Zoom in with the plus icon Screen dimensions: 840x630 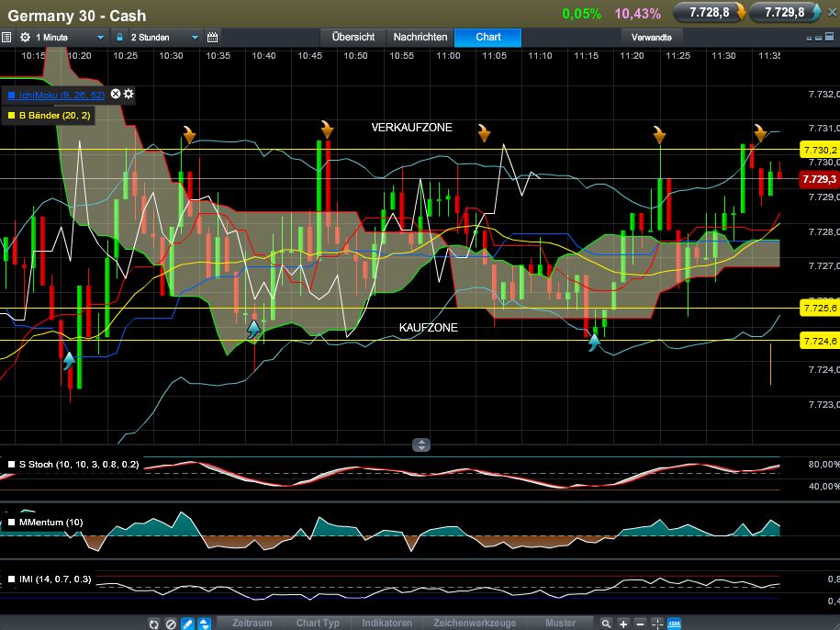click(623, 624)
